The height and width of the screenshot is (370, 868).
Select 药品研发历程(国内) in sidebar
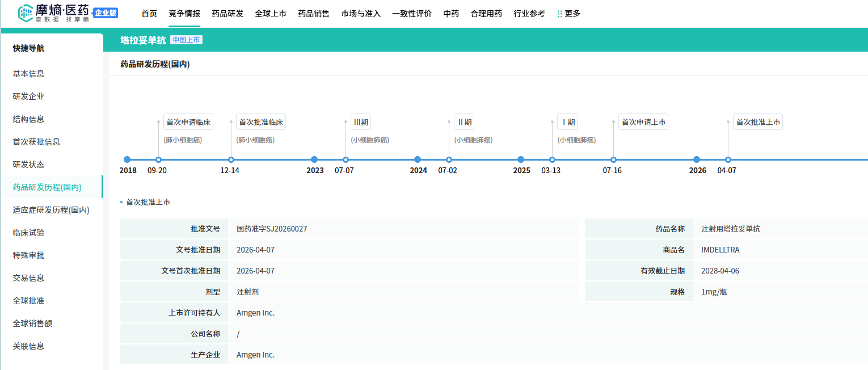pyautogui.click(x=47, y=187)
